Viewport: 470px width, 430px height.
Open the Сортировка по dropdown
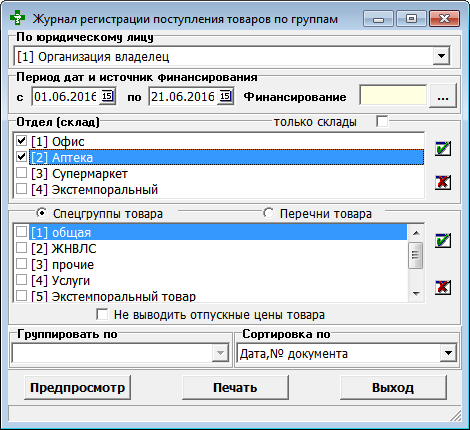(448, 353)
